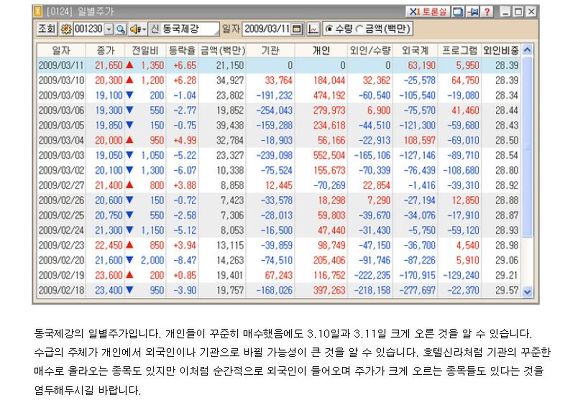Click 외국계 value 108,597 on 2009/03/04

(420, 141)
